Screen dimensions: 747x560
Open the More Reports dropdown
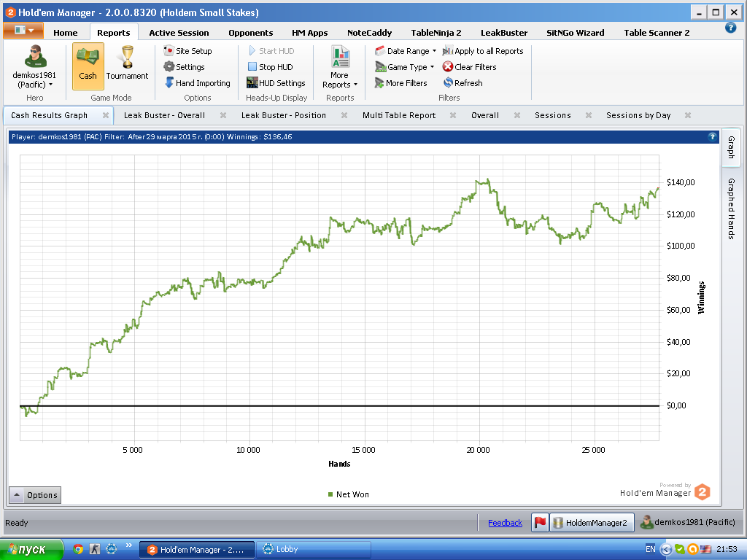[340, 67]
